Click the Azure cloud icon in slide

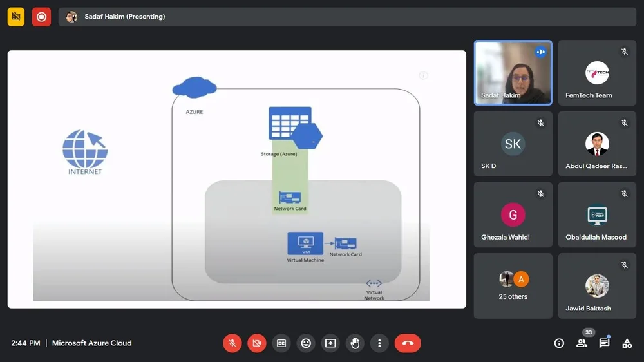[194, 88]
